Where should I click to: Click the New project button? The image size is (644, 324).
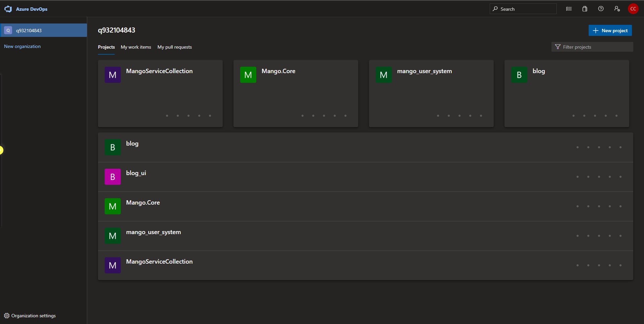click(610, 30)
